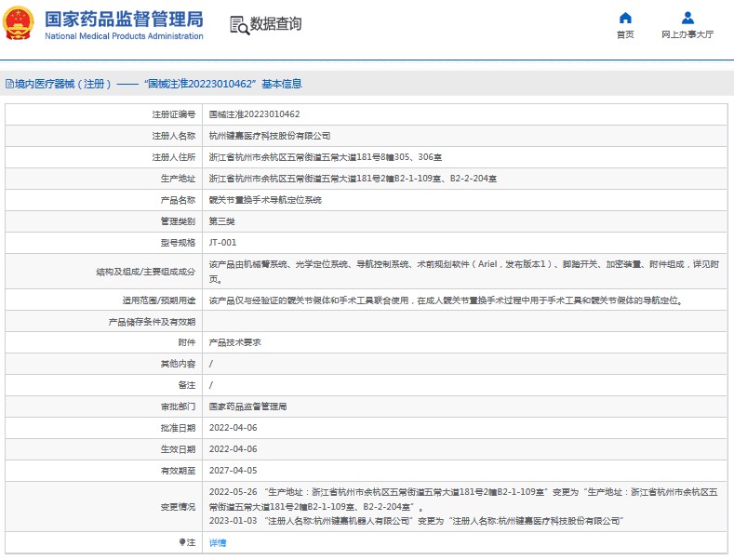Click the product name 髋关节置换手术导航定位系统
The height and width of the screenshot is (560, 734).
[265, 199]
